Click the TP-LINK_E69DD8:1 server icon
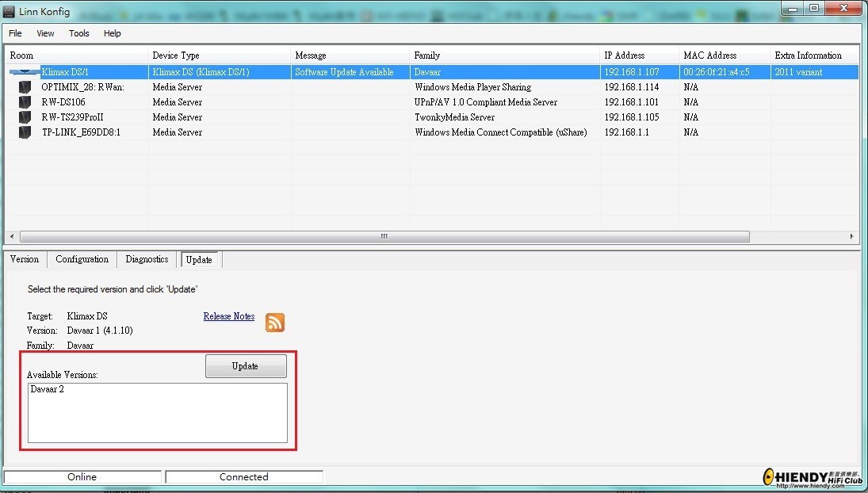The height and width of the screenshot is (493, 868). point(25,132)
